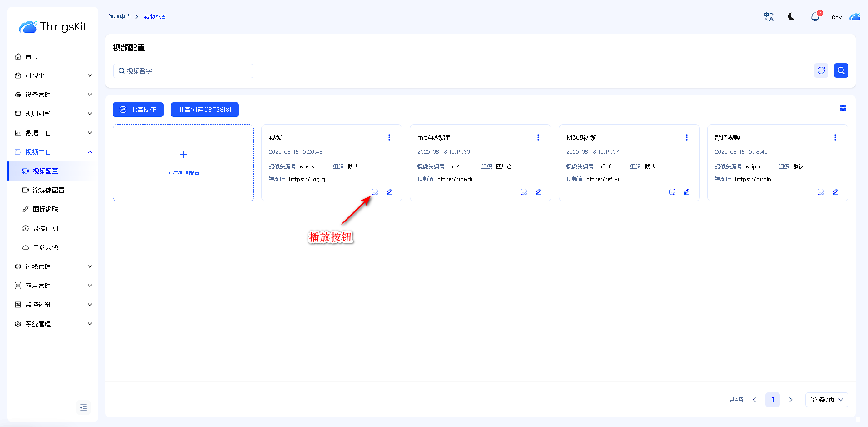Click the language switch icon
This screenshot has width=868, height=427.
click(769, 17)
